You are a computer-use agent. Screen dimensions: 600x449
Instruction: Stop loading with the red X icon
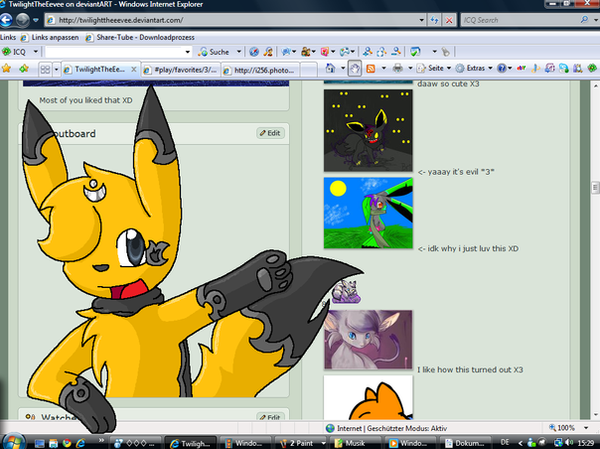449,20
